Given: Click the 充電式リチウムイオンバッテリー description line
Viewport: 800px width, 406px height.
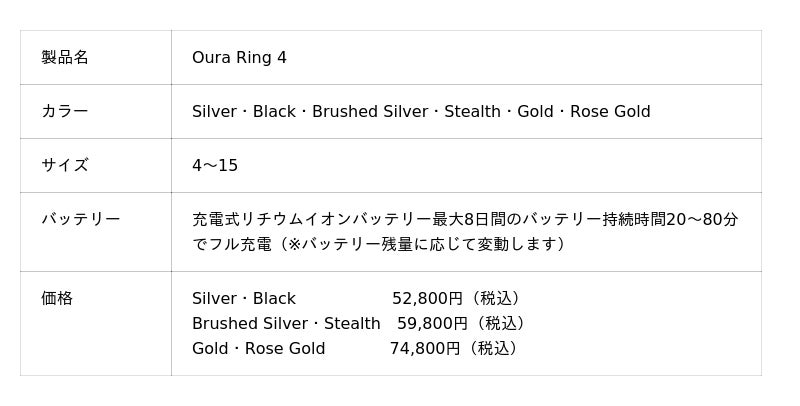Looking at the screenshot, I should pos(465,220).
